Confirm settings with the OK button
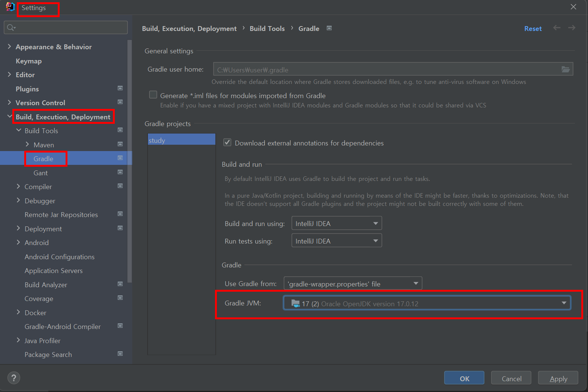 pyautogui.click(x=464, y=378)
